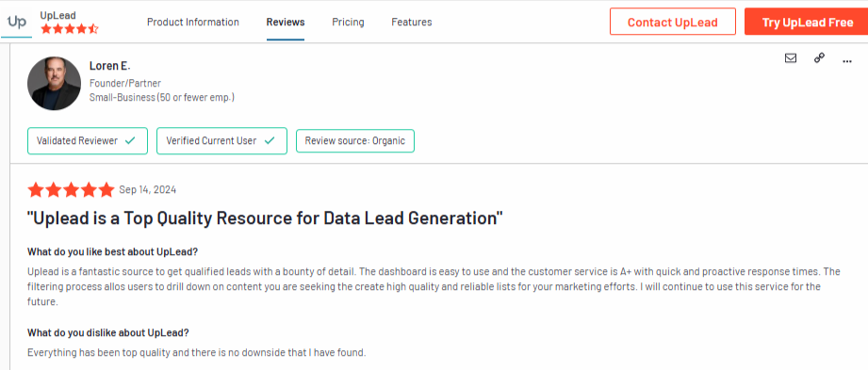Click the Contact UpLead button
The width and height of the screenshot is (868, 370).
673,22
